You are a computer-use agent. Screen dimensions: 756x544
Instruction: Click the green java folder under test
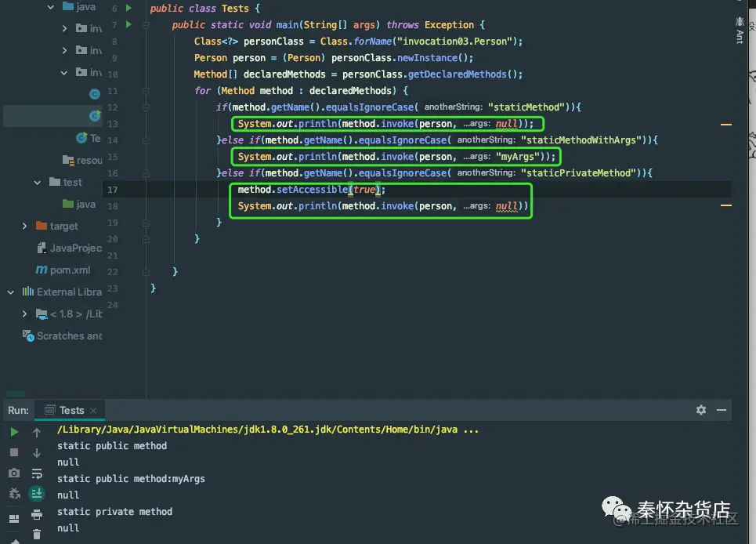(x=79, y=205)
